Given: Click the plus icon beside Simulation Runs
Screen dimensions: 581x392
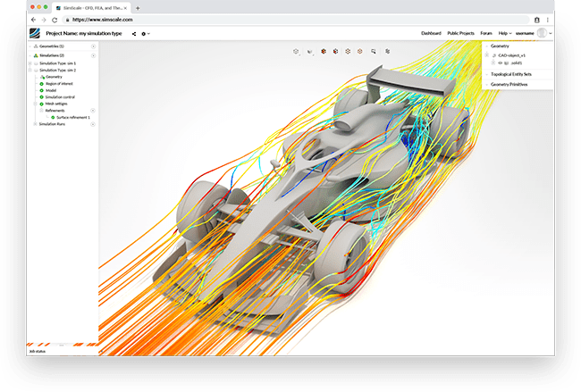Looking at the screenshot, I should [93, 124].
